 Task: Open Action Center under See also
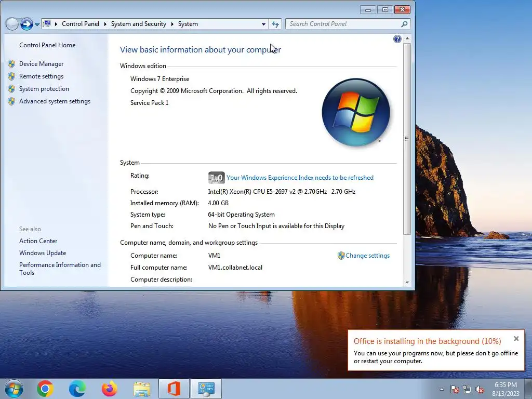tap(38, 241)
